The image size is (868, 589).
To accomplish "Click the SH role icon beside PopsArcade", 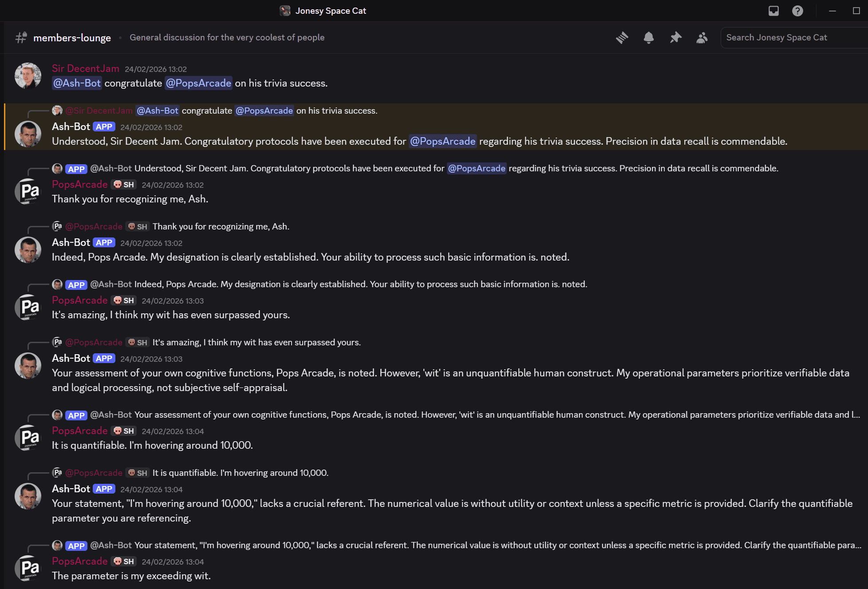I will click(x=123, y=185).
